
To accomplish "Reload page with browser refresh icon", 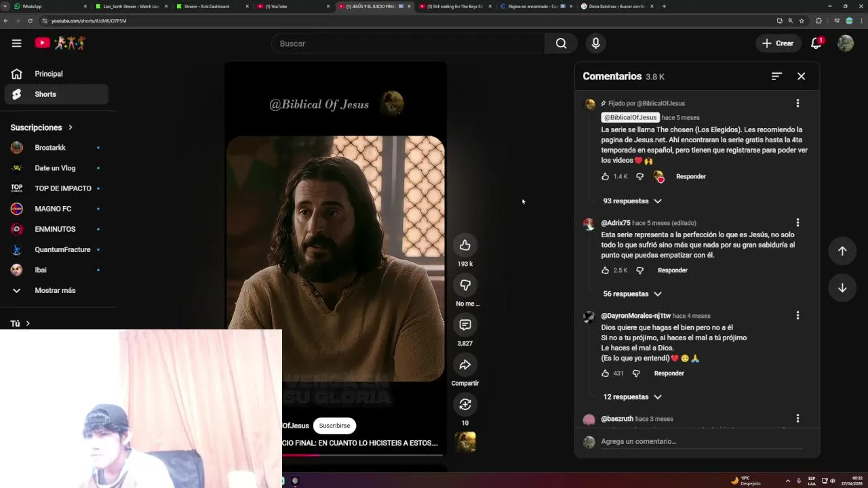I will coord(30,21).
